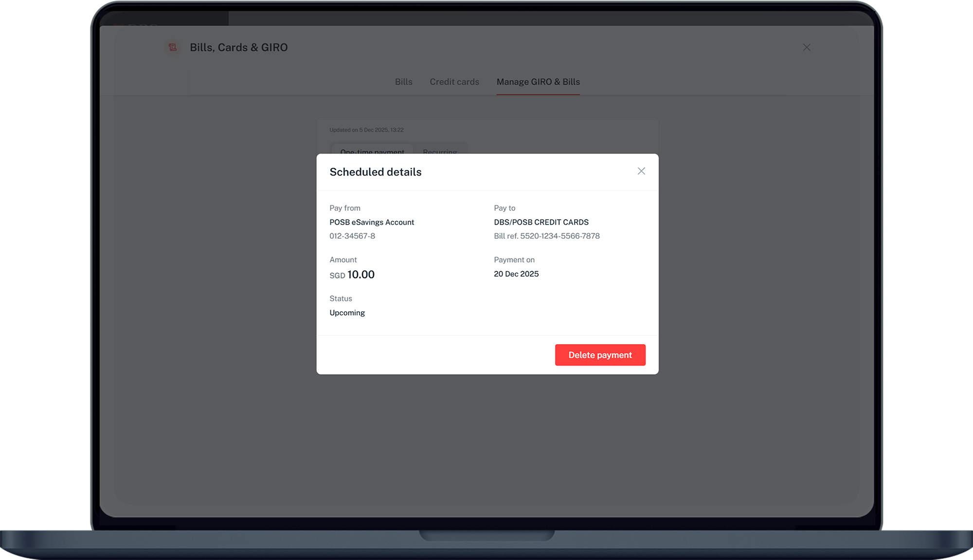
Task: Click DBS/POSB CREDIT CARDS payee text
Action: [x=541, y=222]
